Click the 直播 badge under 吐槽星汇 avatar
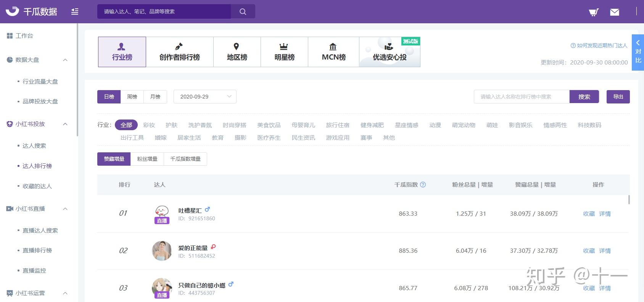 point(162,221)
